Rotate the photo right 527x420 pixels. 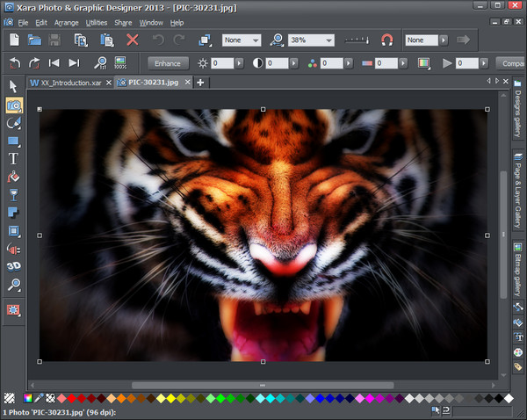[x=34, y=63]
